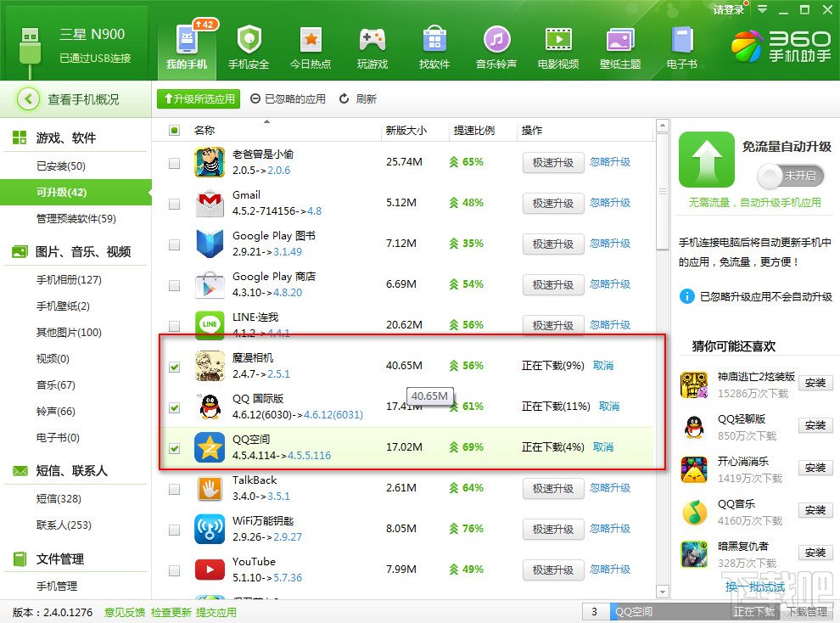Click the 老爸曾是小偷 app icon
Viewport: 840px width, 623px height.
[x=210, y=162]
